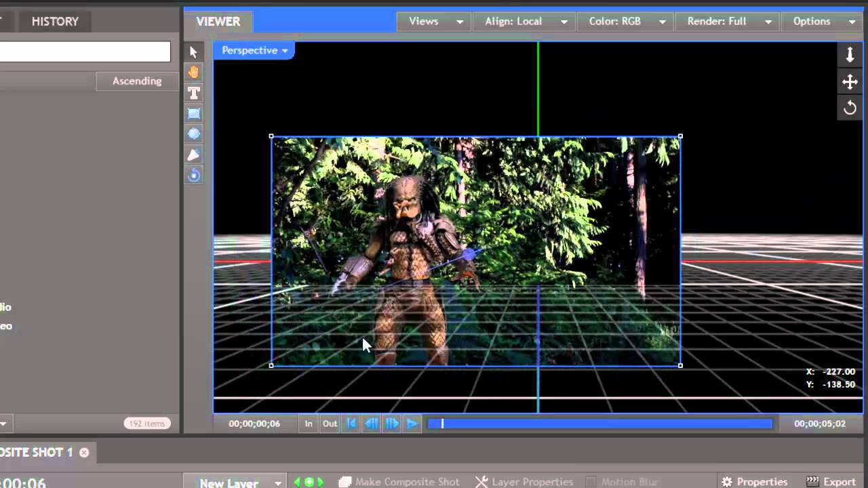Open the Perspective view dropdown
The width and height of the screenshot is (868, 488).
click(254, 50)
